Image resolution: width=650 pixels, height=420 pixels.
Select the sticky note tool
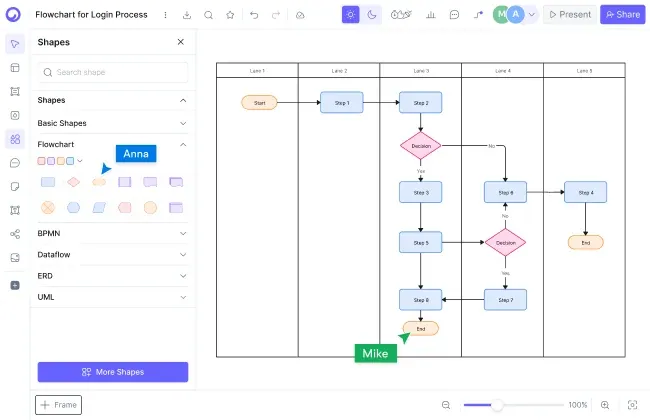coord(15,187)
